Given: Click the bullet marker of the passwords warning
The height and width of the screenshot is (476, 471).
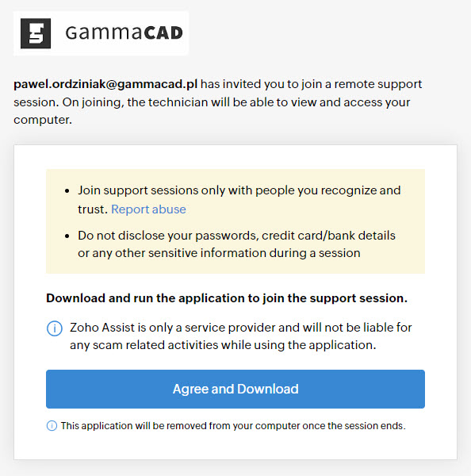Looking at the screenshot, I should pos(67,236).
